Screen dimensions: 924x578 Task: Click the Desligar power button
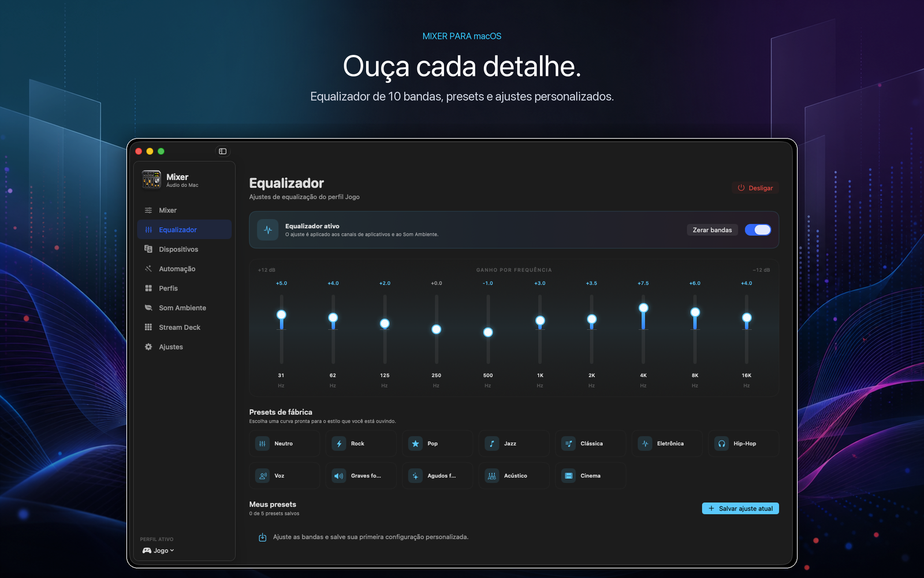[755, 188]
